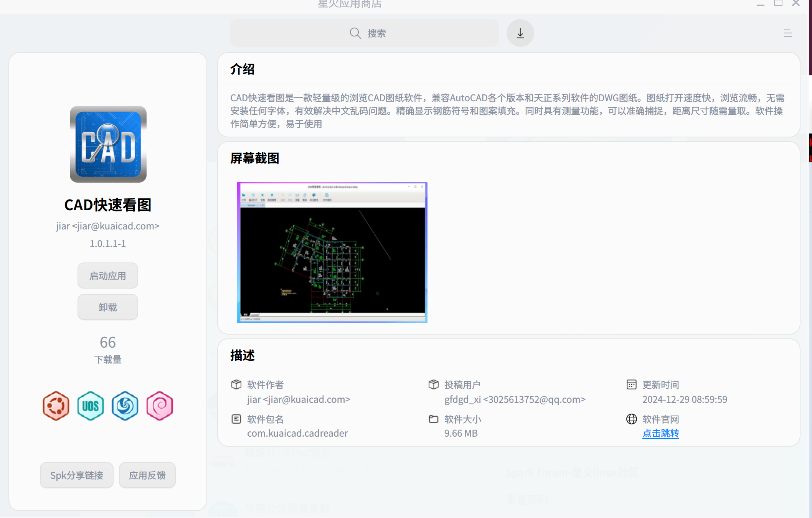The width and height of the screenshot is (812, 518).
Task: Click the 描述 section heading
Action: [243, 355]
